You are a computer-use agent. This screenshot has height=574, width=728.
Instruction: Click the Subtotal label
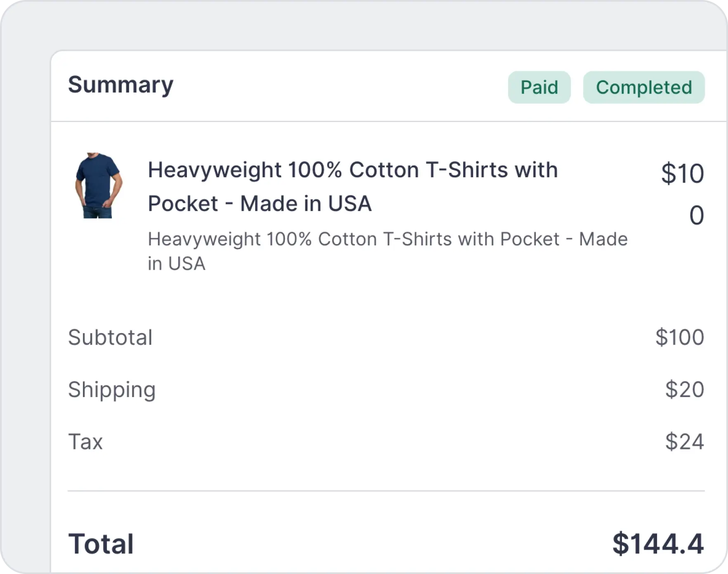110,337
